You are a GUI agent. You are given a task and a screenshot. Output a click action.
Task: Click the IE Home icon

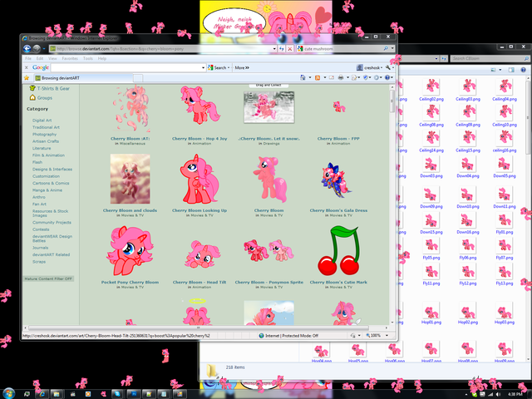pyautogui.click(x=303, y=77)
